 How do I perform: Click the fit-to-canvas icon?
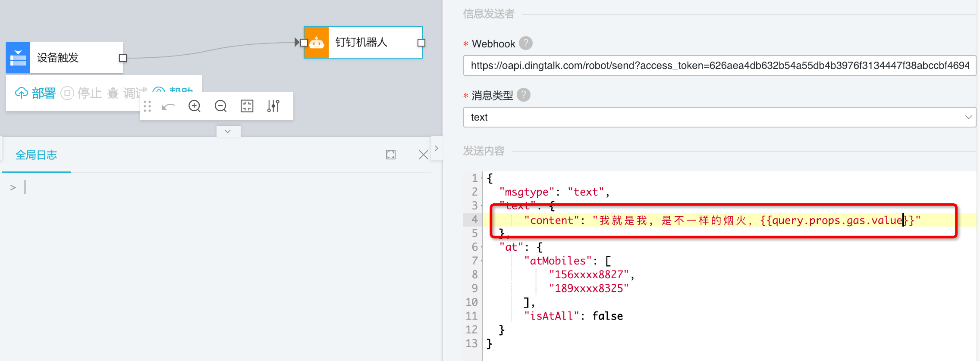(x=247, y=106)
